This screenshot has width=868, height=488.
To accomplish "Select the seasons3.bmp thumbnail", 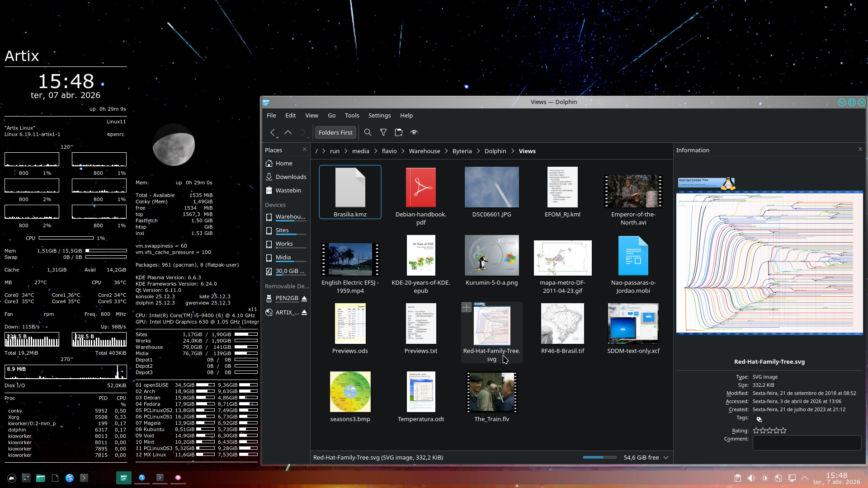I will coord(350,392).
